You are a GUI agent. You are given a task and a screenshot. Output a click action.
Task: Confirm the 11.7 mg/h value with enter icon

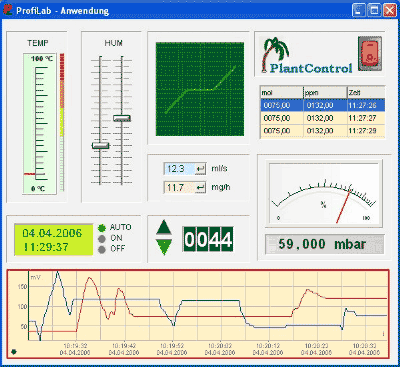(x=200, y=188)
